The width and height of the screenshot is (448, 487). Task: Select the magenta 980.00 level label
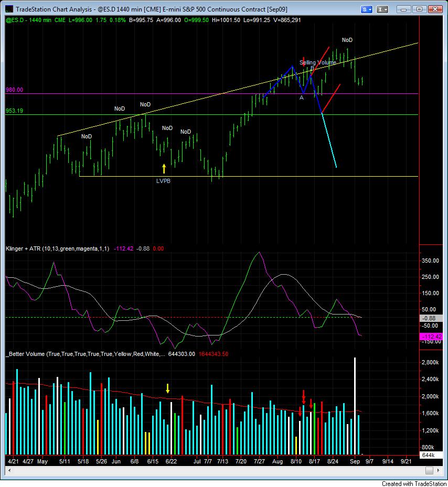(14, 90)
